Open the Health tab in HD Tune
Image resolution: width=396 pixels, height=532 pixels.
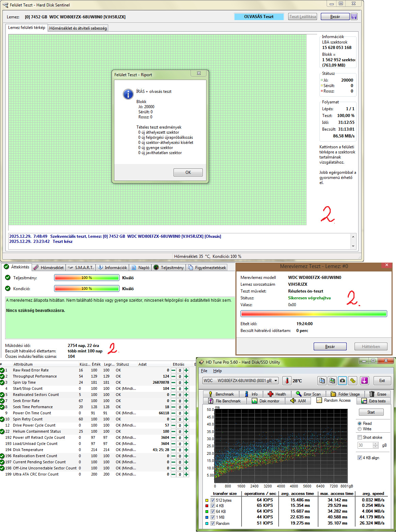(277, 394)
